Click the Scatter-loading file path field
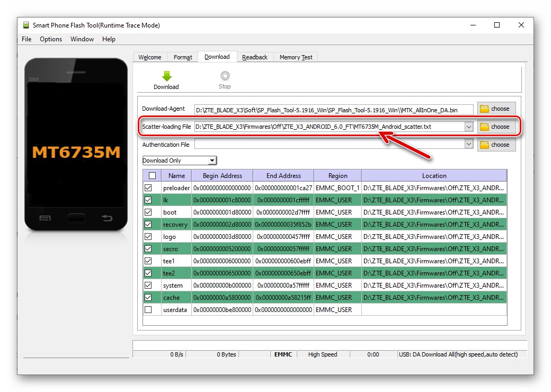The image size is (551, 392). tap(330, 127)
